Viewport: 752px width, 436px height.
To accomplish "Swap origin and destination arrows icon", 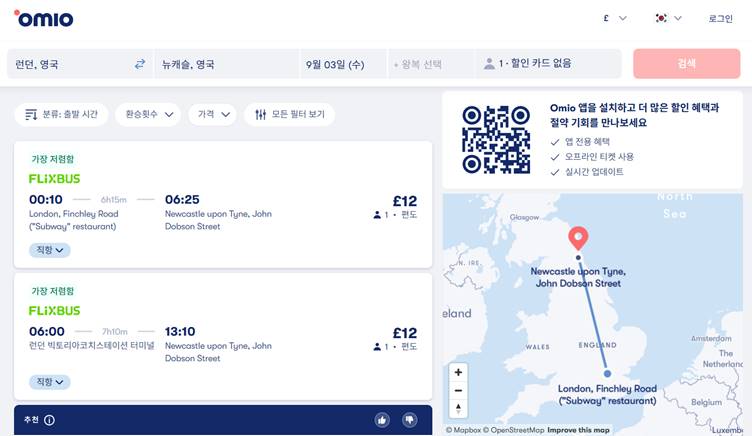I will pyautogui.click(x=140, y=64).
